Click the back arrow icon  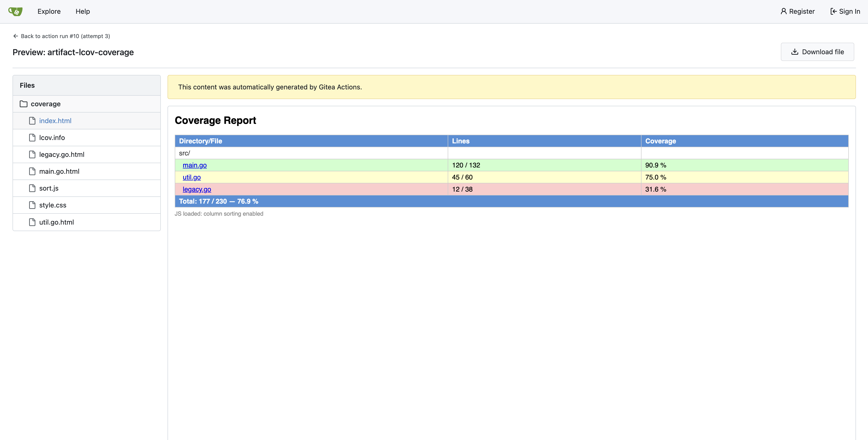tap(15, 36)
